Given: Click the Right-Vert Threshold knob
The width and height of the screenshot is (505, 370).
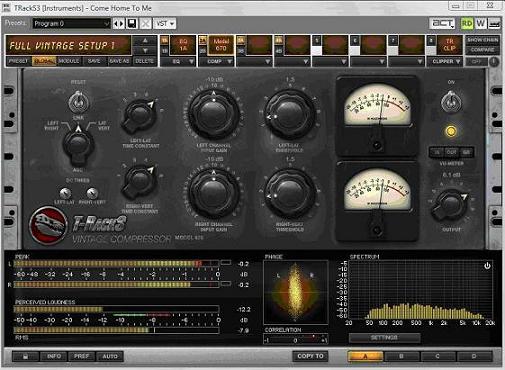Looking at the screenshot, I should click(290, 194).
